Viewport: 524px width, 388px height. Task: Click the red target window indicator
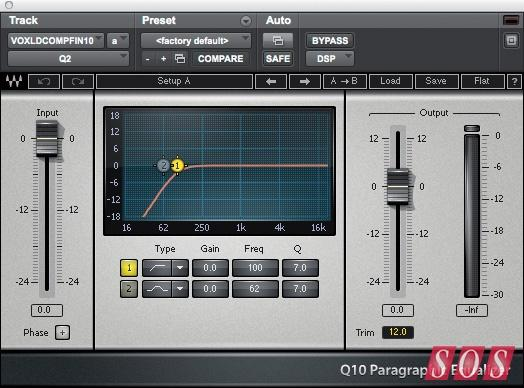click(511, 20)
